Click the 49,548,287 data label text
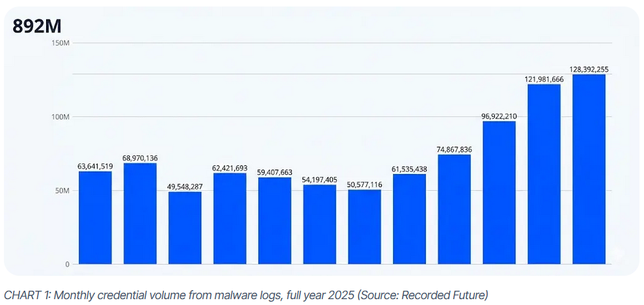 click(185, 186)
